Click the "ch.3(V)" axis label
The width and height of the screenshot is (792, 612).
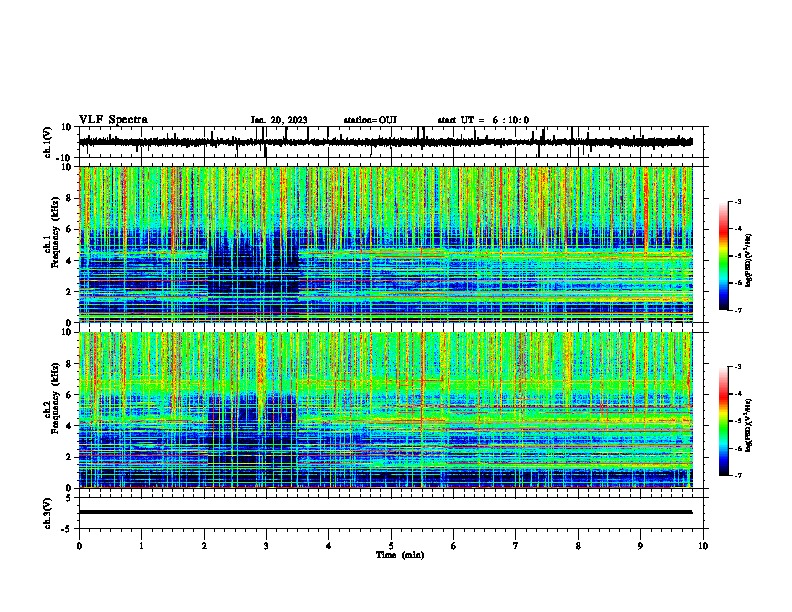[48, 513]
